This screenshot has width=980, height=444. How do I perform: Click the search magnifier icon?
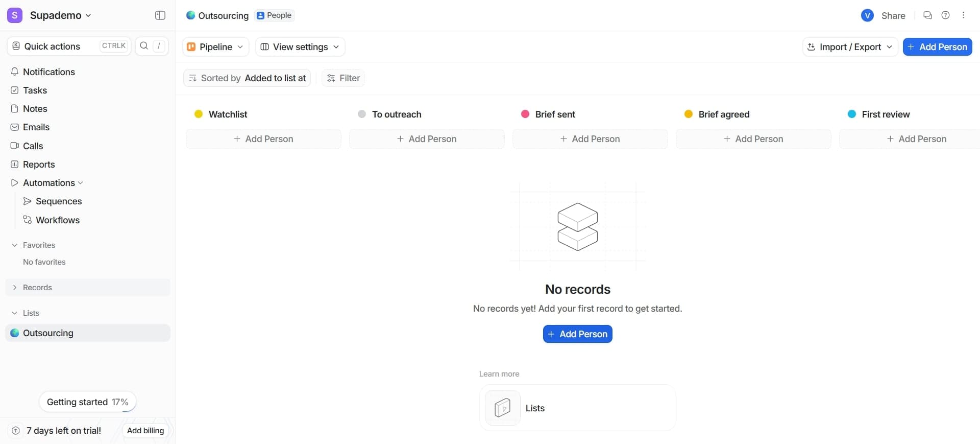pos(144,46)
